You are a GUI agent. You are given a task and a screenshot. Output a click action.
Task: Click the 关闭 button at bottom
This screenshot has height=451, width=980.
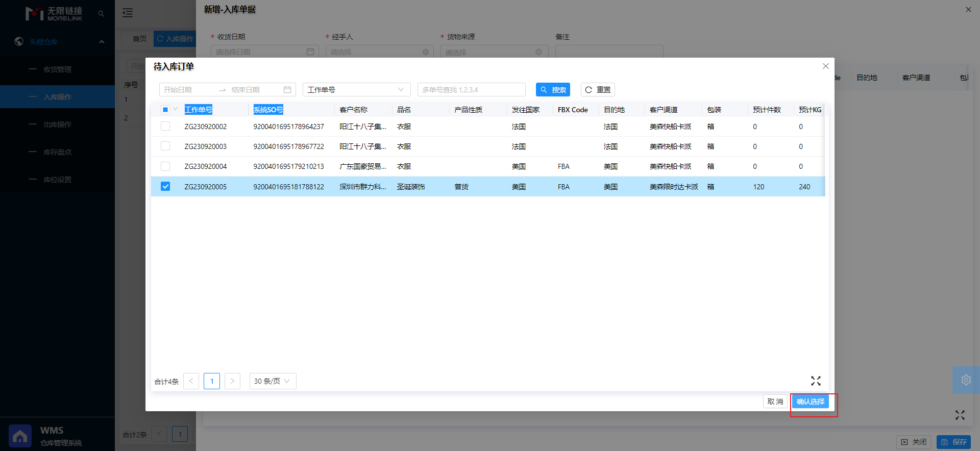tap(914, 442)
